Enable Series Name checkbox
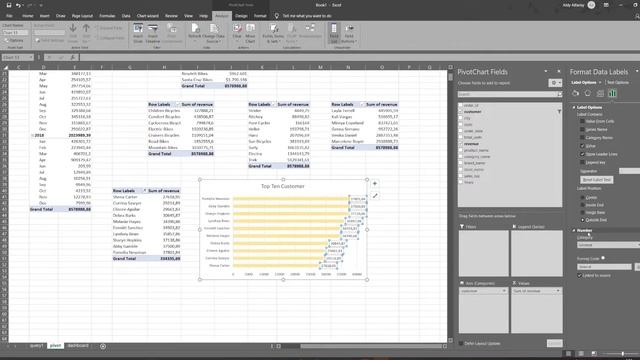Viewport: 640px width, 360px height. coord(582,129)
